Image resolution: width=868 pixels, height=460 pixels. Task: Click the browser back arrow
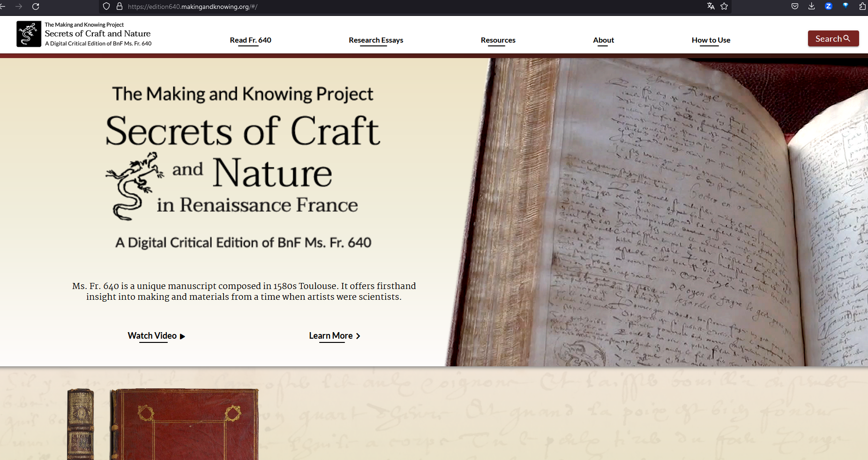[2, 7]
